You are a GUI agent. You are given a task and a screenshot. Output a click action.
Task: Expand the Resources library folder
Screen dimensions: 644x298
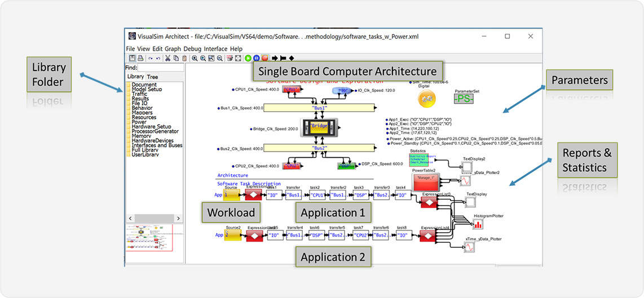pos(142,117)
